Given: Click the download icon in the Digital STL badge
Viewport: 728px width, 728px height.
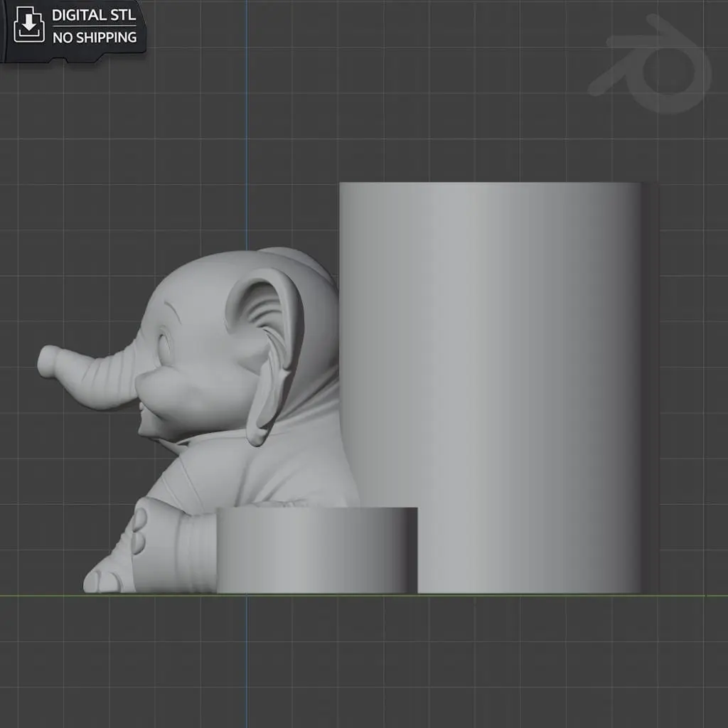Looking at the screenshot, I should pos(28,25).
